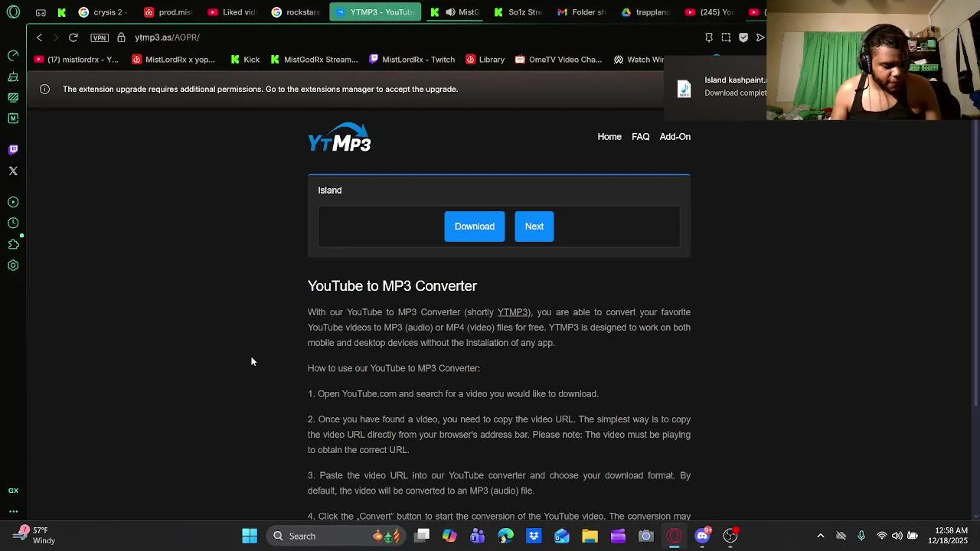980x551 pixels.
Task: Go forward with the browser forward arrow
Action: point(55,37)
